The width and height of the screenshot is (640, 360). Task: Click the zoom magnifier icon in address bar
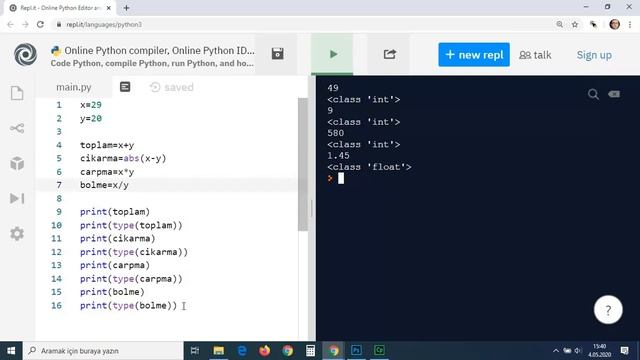(560, 24)
